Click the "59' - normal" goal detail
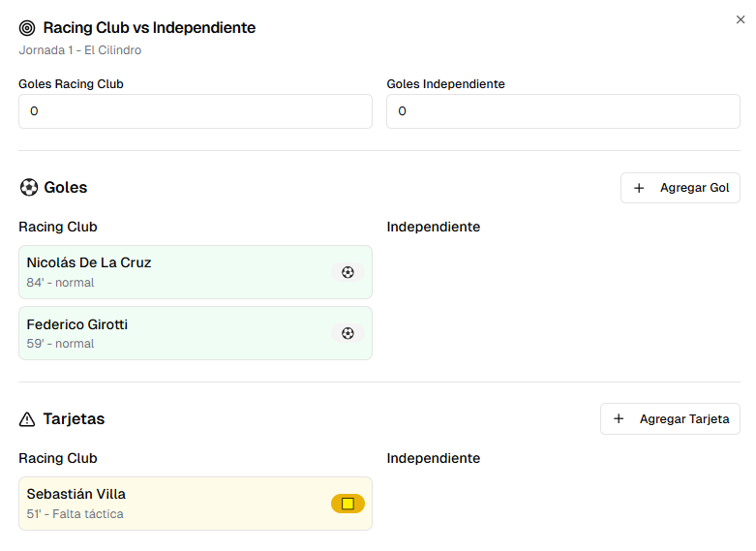The width and height of the screenshot is (756, 551). pyautogui.click(x=60, y=344)
